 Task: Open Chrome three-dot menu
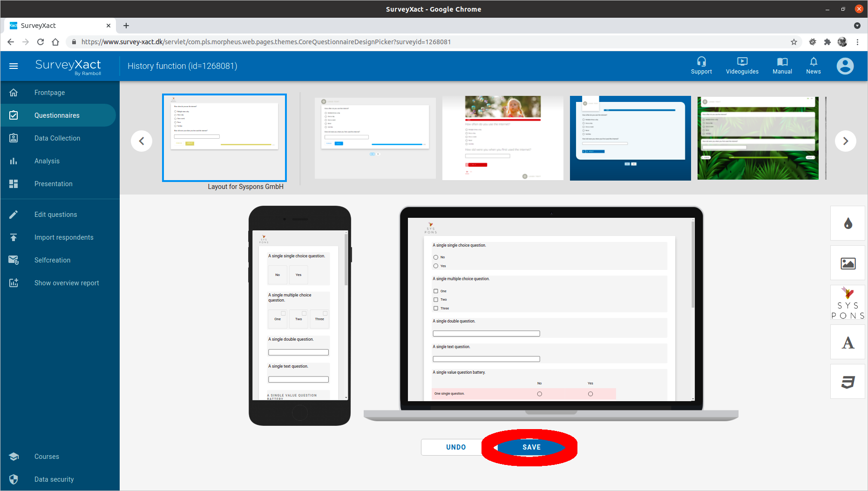pyautogui.click(x=857, y=42)
